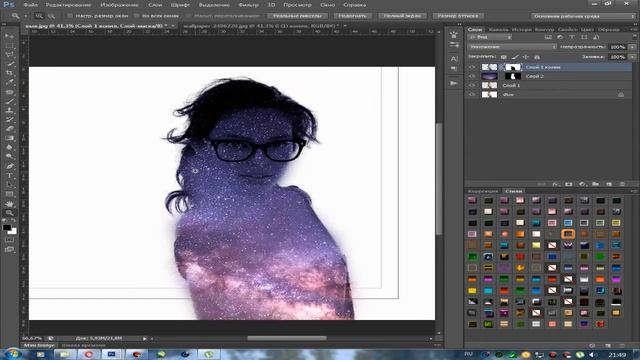Open the Файл menu

click(x=31, y=5)
